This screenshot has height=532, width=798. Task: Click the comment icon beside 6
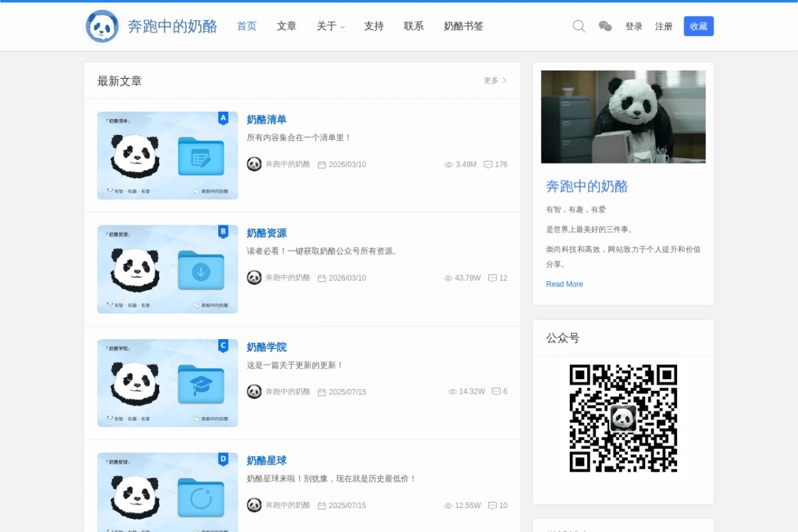tap(496, 392)
